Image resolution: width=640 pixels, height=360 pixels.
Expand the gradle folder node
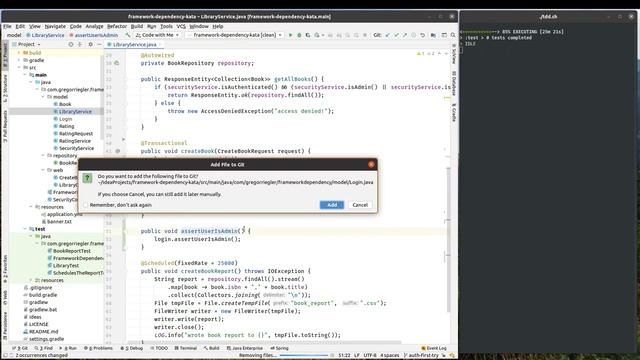pyautogui.click(x=19, y=60)
